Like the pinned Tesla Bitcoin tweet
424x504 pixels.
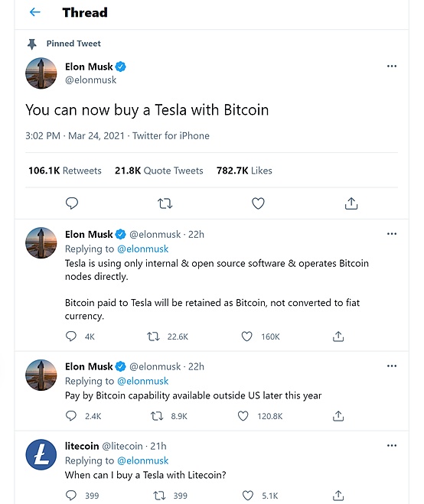click(x=258, y=203)
